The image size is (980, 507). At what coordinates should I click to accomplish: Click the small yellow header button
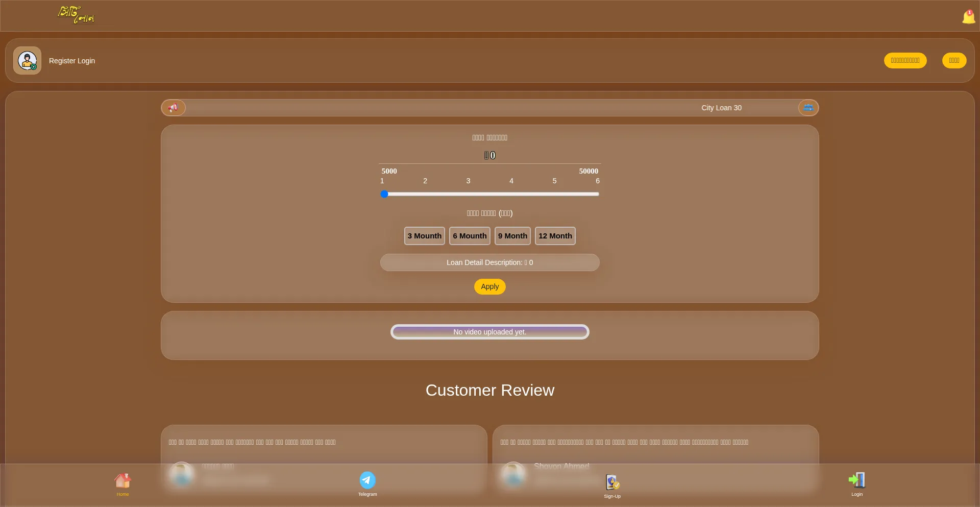954,60
